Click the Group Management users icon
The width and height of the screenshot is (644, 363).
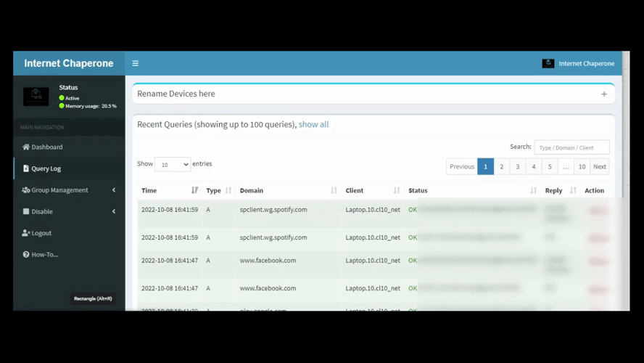[26, 190]
